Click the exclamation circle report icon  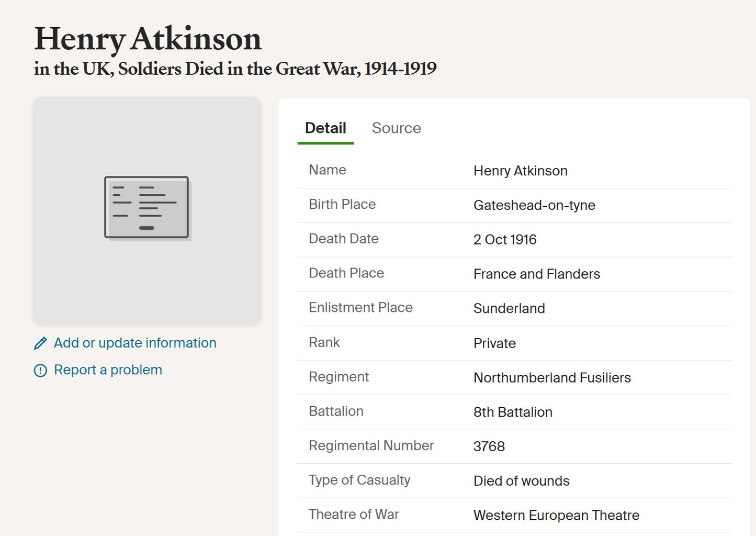(x=40, y=371)
